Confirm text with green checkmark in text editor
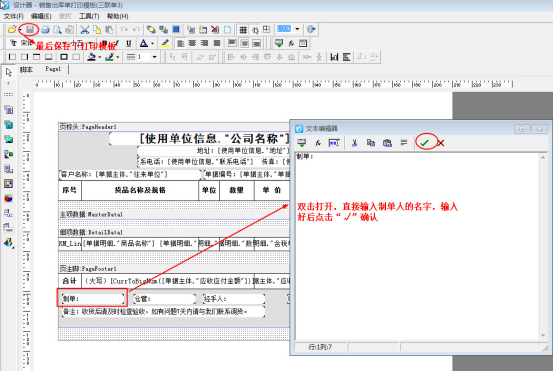554x371 pixels. 424,143
